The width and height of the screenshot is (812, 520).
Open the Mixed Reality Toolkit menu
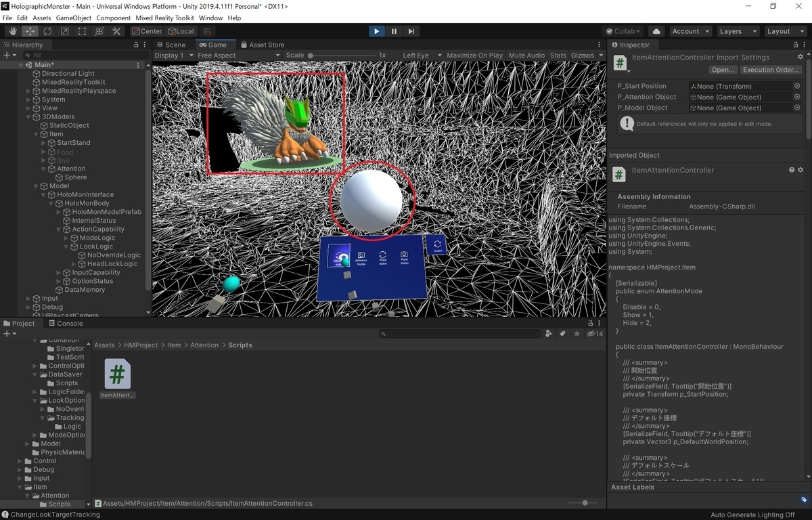point(164,18)
